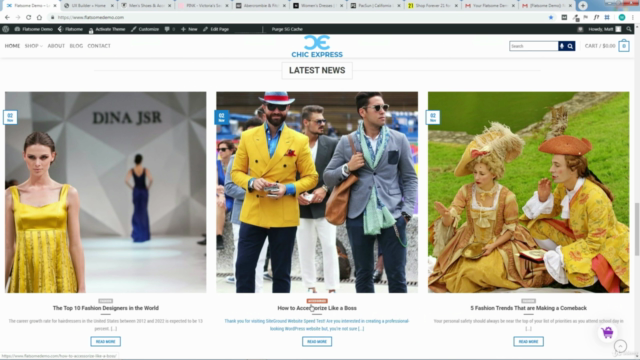This screenshot has width=640, height=360.
Task: Close the UX Builder Home tab
Action: pyautogui.click(x=112, y=6)
